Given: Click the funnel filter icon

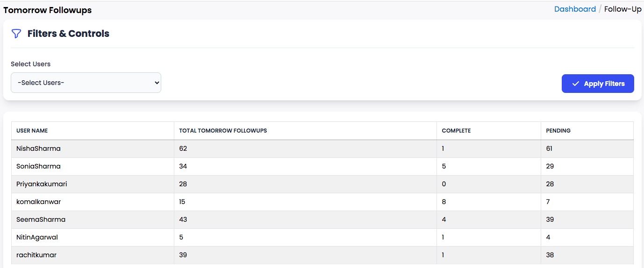Looking at the screenshot, I should tap(16, 34).
